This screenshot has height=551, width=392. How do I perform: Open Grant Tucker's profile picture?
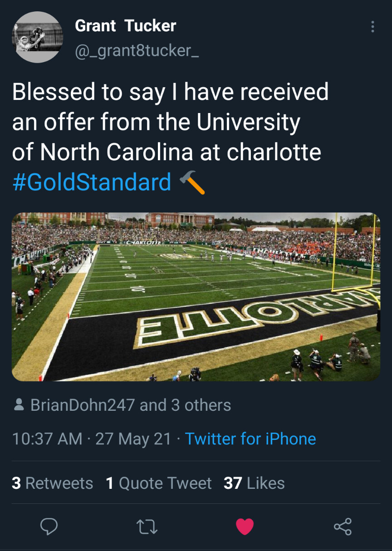coord(37,37)
